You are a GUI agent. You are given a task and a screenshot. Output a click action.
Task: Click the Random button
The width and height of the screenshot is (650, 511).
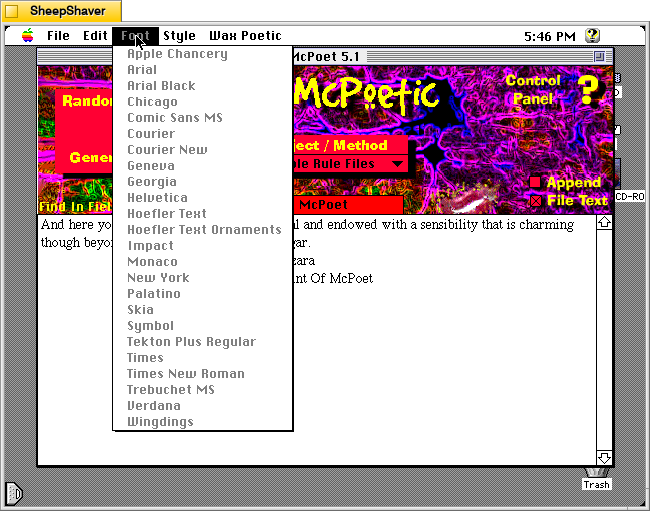[x=86, y=101]
